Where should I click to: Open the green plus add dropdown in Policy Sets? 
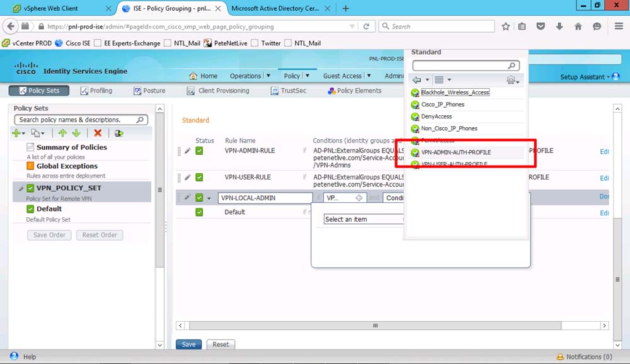click(x=18, y=133)
